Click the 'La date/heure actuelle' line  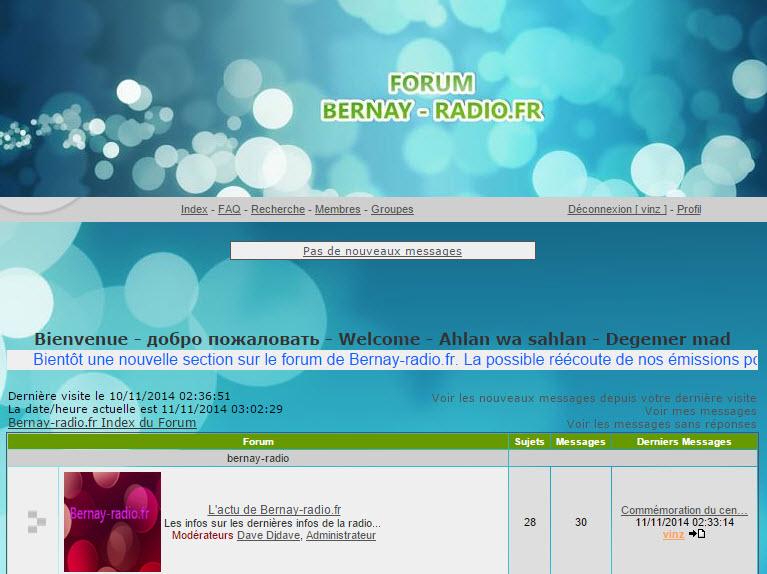click(x=145, y=409)
